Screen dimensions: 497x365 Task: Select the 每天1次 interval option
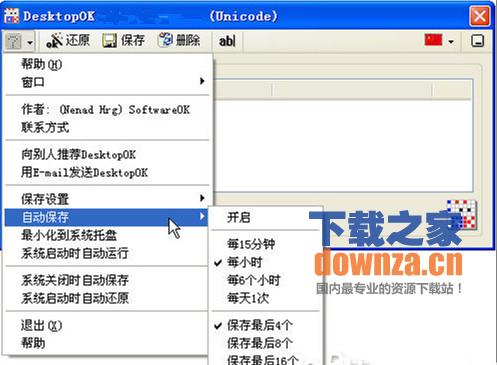pos(266,298)
